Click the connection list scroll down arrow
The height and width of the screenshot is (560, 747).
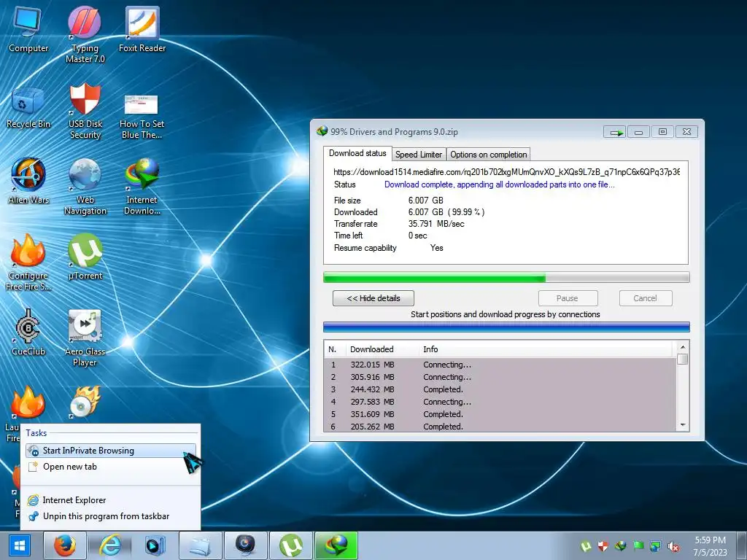point(683,425)
